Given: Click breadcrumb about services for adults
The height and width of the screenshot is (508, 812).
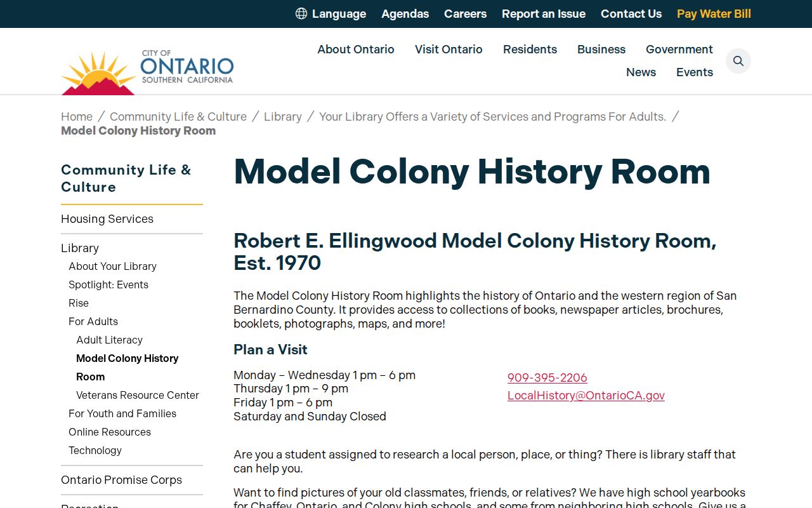Looking at the screenshot, I should [x=492, y=116].
